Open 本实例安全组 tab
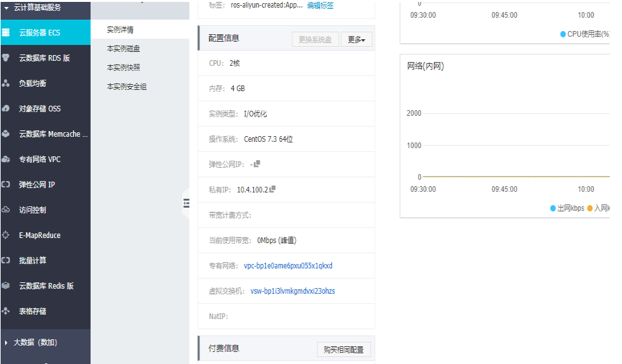 pos(127,87)
